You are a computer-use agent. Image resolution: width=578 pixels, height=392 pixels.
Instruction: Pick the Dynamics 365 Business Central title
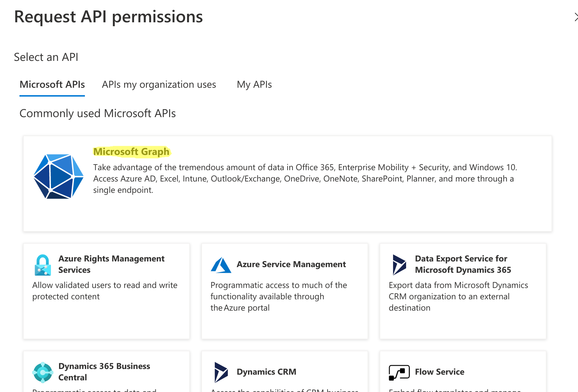pyautogui.click(x=104, y=371)
